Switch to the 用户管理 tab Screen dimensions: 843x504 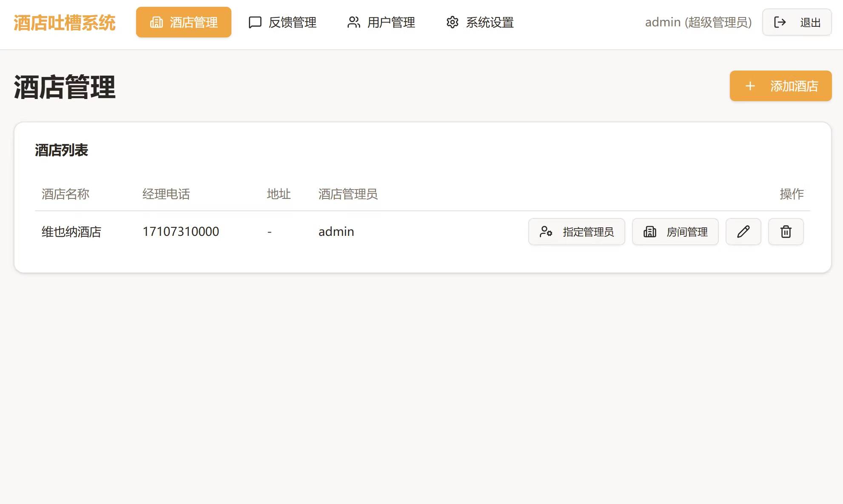[381, 22]
